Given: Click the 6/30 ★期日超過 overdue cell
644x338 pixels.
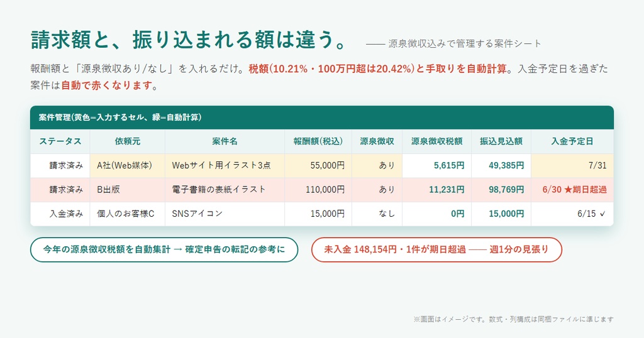Looking at the screenshot, I should click(x=572, y=190).
